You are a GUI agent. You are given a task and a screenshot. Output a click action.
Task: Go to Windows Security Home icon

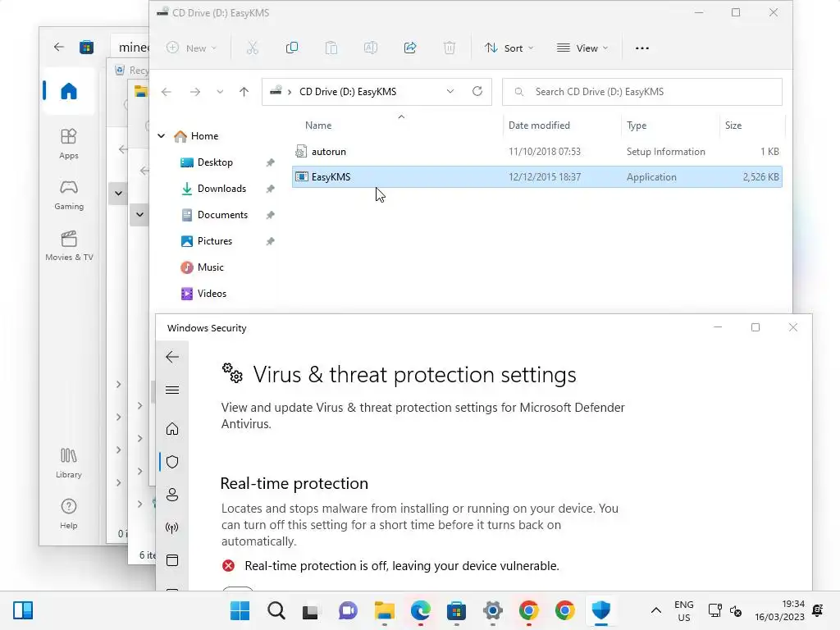point(172,428)
